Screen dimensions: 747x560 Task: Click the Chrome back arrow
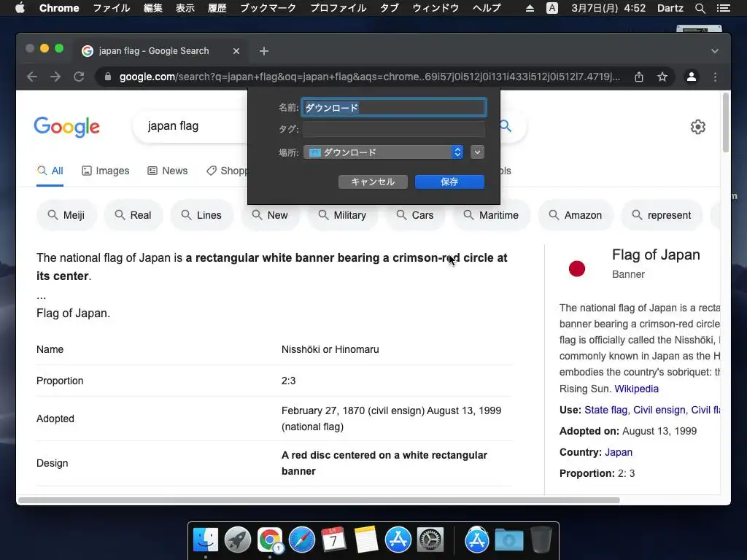click(32, 77)
